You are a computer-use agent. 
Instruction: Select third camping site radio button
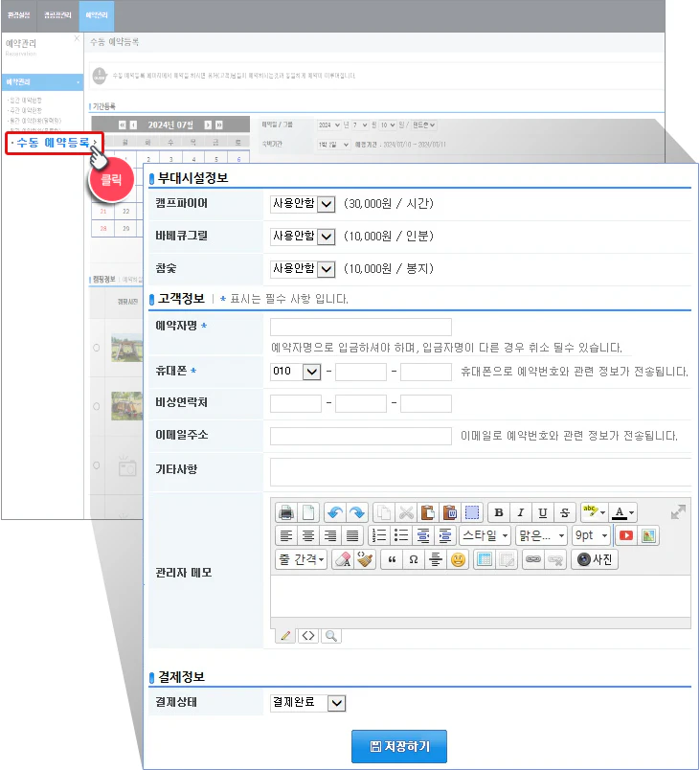pos(97,465)
